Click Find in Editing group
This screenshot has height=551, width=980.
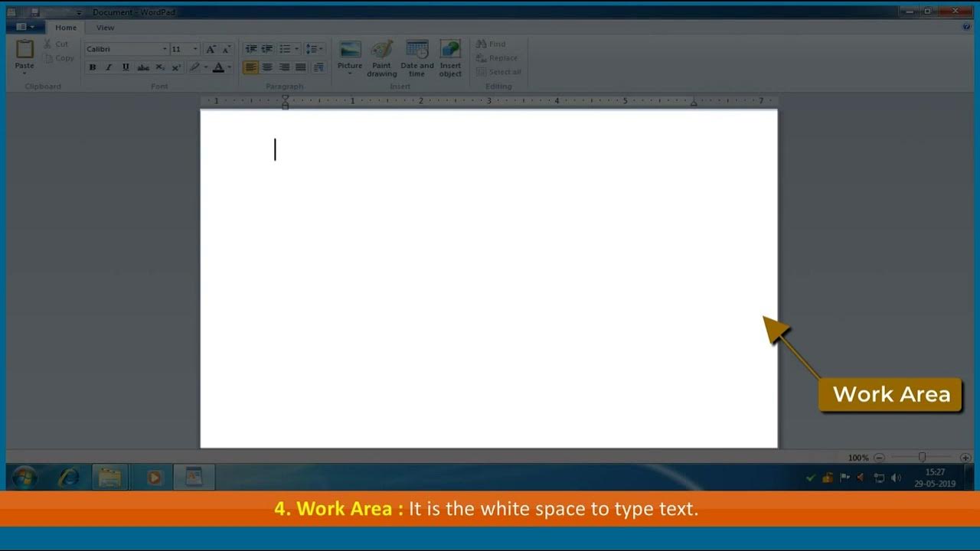coord(491,44)
